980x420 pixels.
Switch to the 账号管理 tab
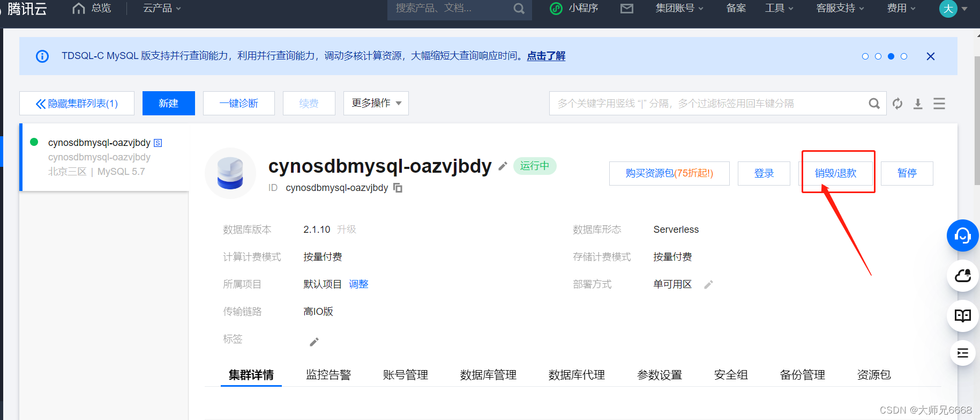click(406, 375)
